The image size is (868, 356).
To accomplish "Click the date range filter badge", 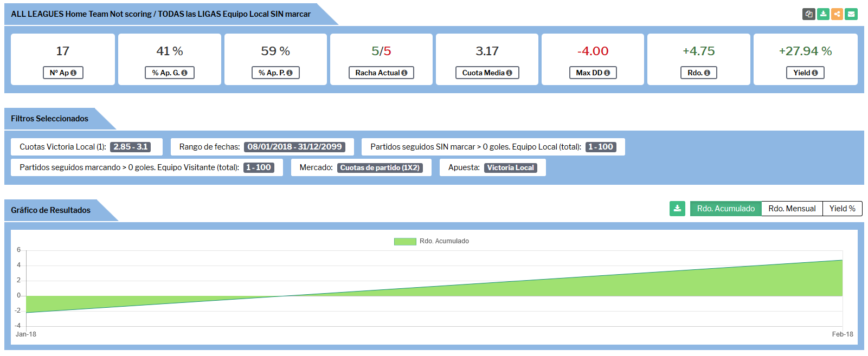I will click(294, 147).
